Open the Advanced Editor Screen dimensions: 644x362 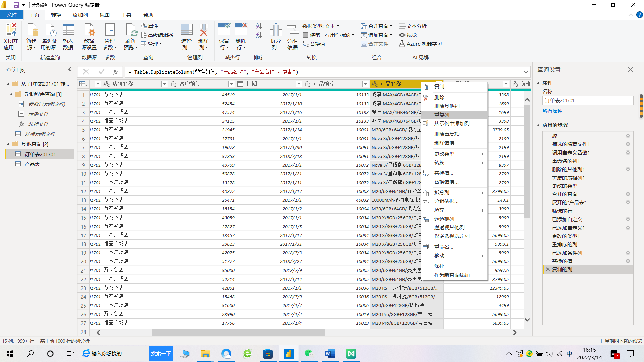point(157,35)
